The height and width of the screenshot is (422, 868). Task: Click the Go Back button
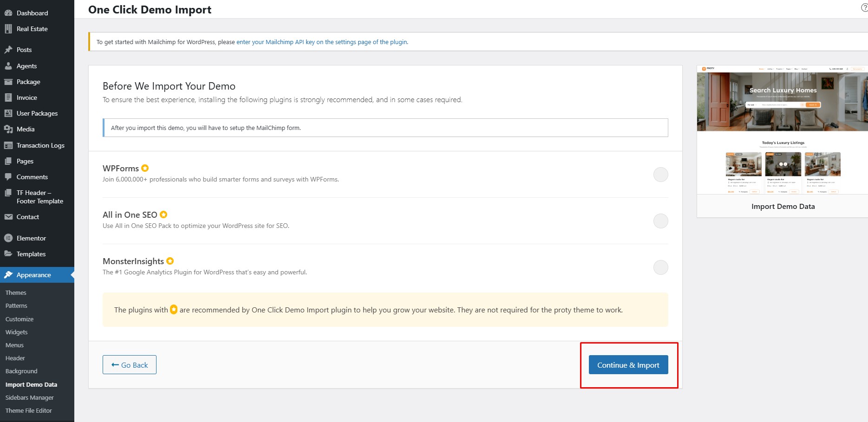click(x=130, y=365)
